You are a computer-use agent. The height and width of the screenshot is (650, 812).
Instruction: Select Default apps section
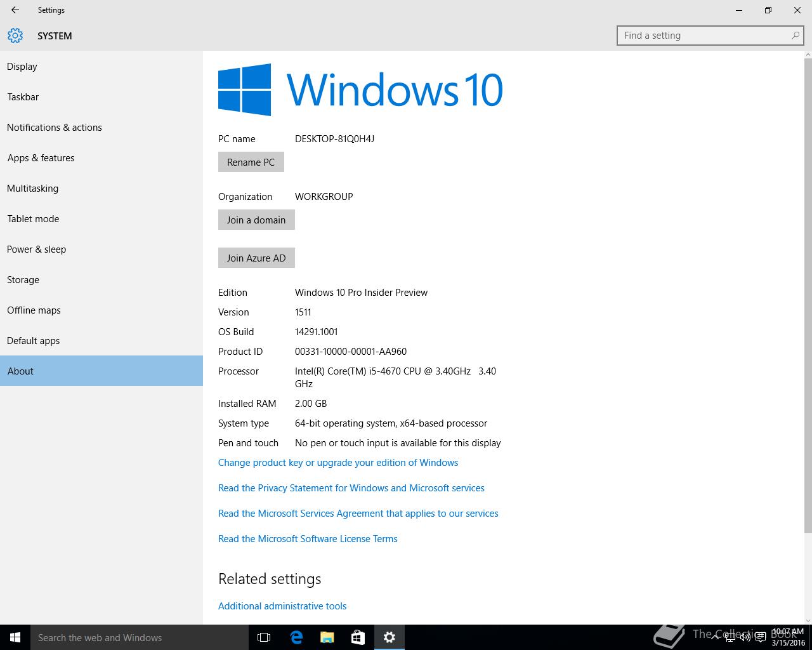point(101,340)
